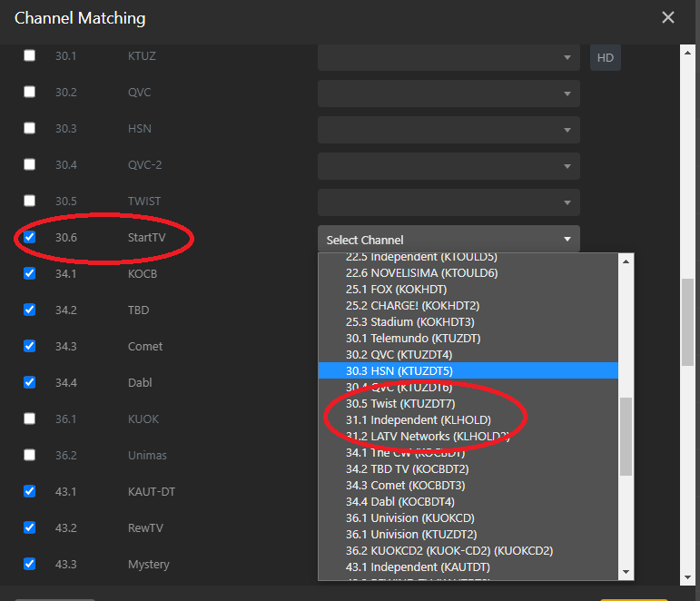Open the channel dropdown for 30.2 QVC
The width and height of the screenshot is (700, 601).
[x=449, y=94]
